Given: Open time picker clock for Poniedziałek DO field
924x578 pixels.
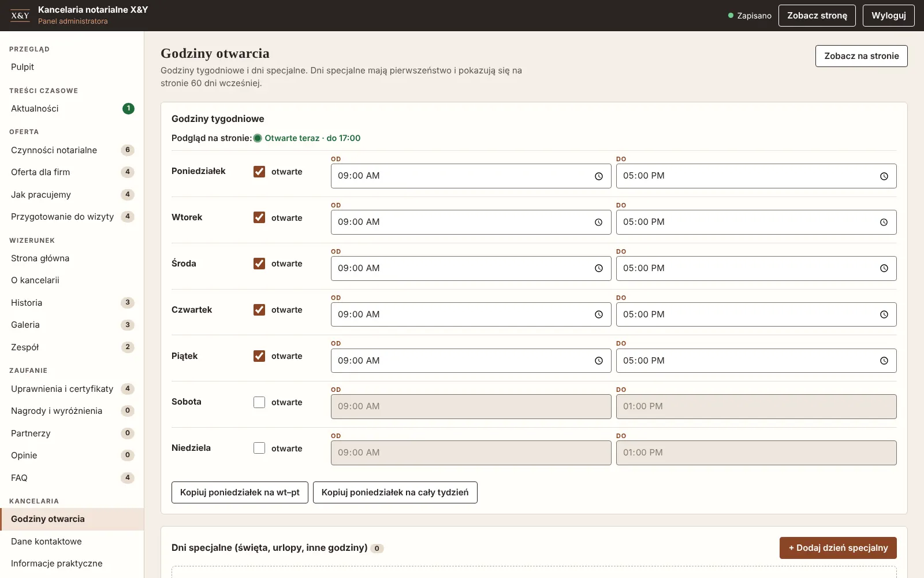Looking at the screenshot, I should point(884,176).
